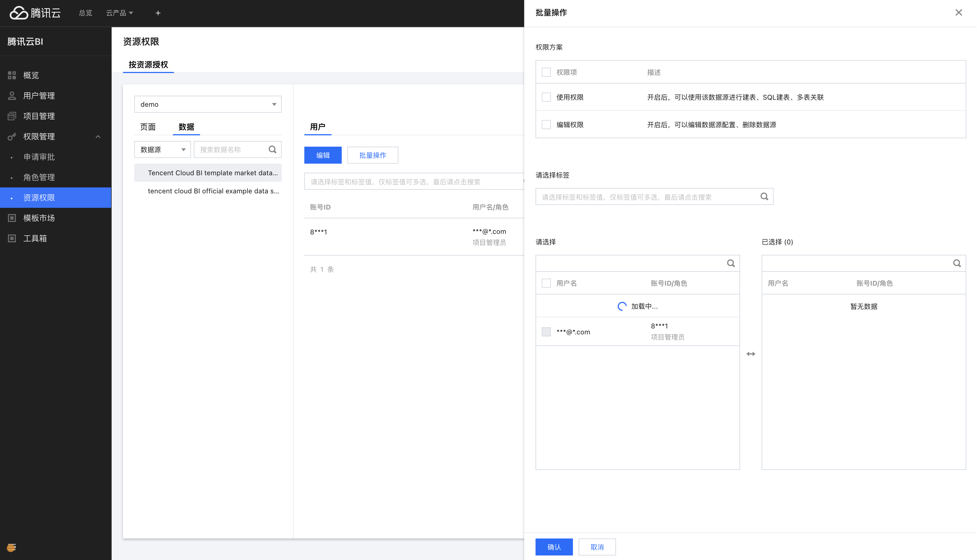Viewport: 977px width, 560px height.
Task: Click the orange feedback icon at bottom left
Action: coord(11,547)
